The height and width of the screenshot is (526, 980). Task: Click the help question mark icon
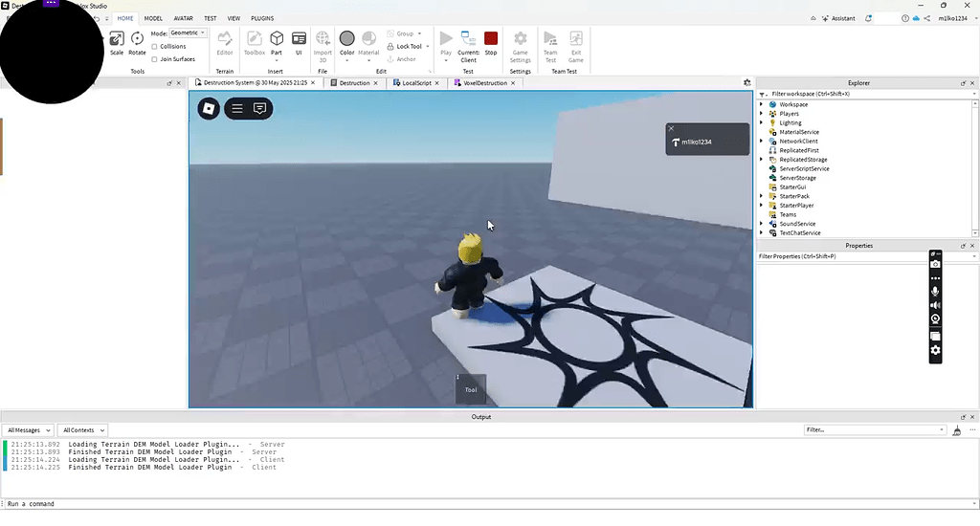pos(905,18)
